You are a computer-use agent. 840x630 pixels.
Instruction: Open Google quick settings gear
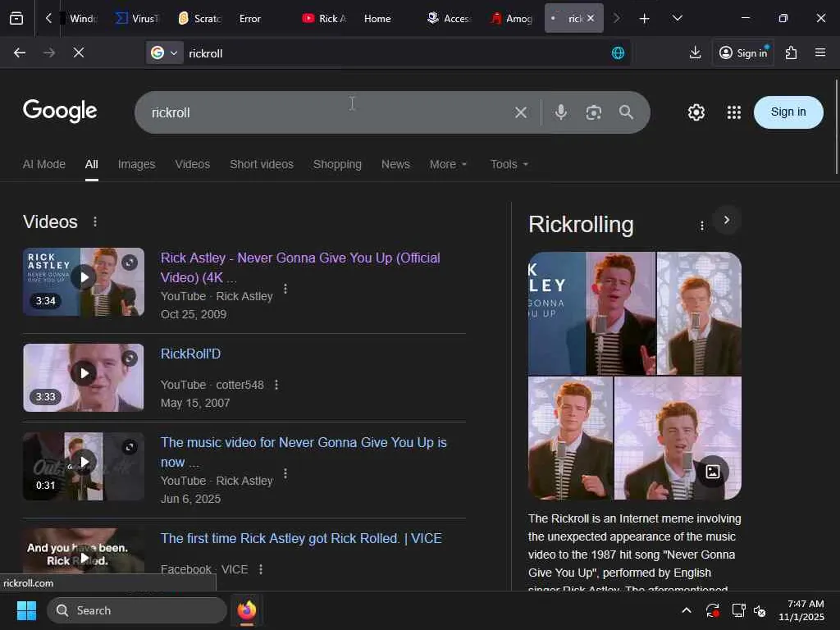(696, 112)
